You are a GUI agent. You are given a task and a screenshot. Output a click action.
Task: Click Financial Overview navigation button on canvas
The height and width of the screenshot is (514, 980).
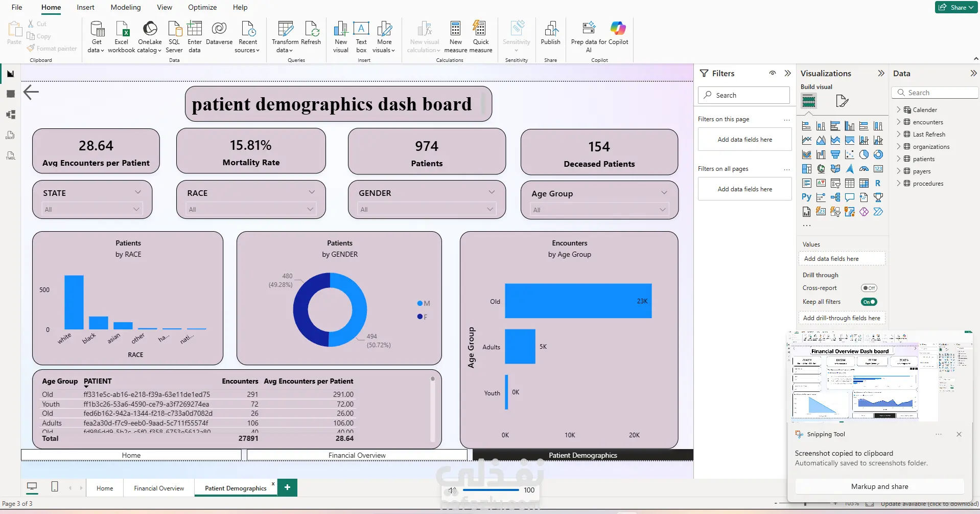pos(357,455)
